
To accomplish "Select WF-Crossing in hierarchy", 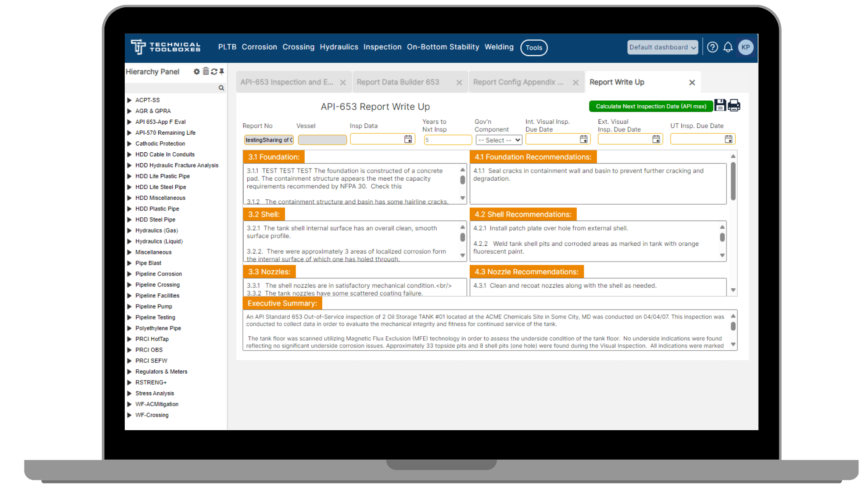I will [x=152, y=415].
